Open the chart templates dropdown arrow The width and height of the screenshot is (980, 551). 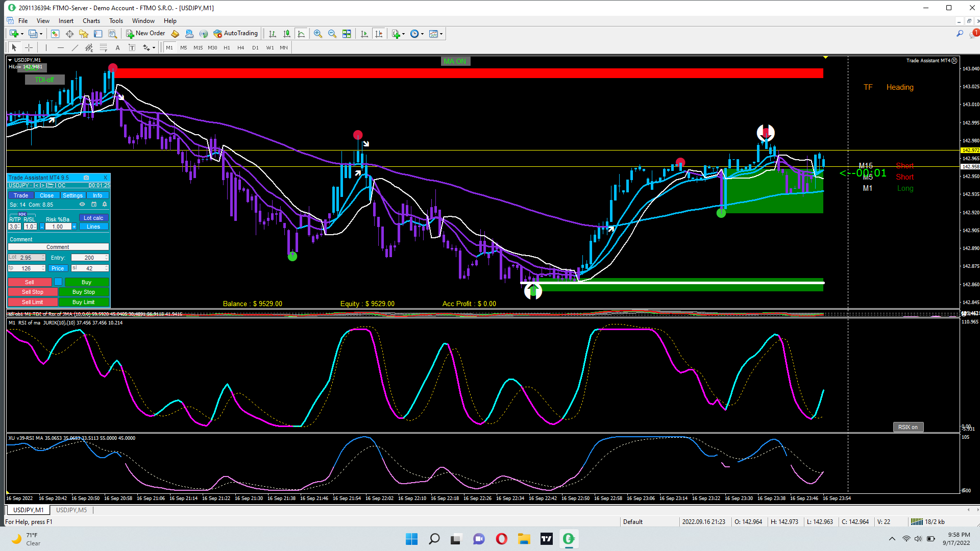[x=441, y=34]
